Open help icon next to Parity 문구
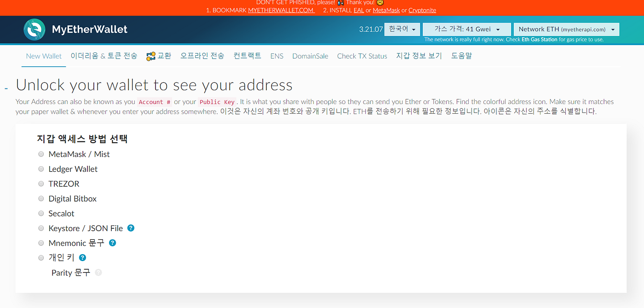The height and width of the screenshot is (308, 644). click(x=98, y=273)
